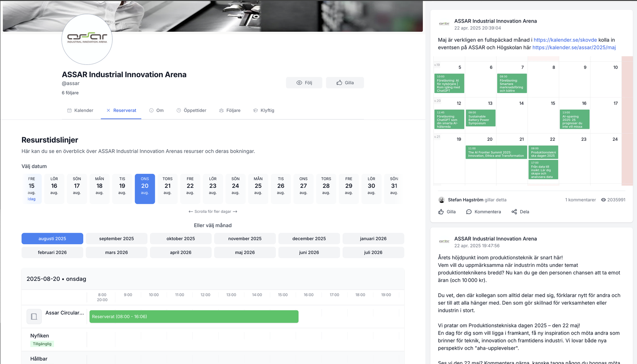Click the ASSAR logo profile picture
The width and height of the screenshot is (637, 364).
pos(87,39)
